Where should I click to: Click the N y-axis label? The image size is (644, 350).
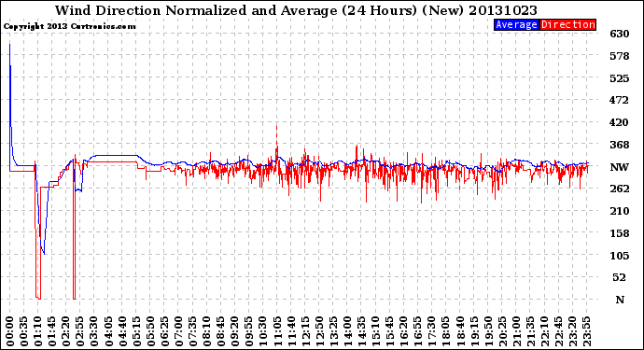620,300
